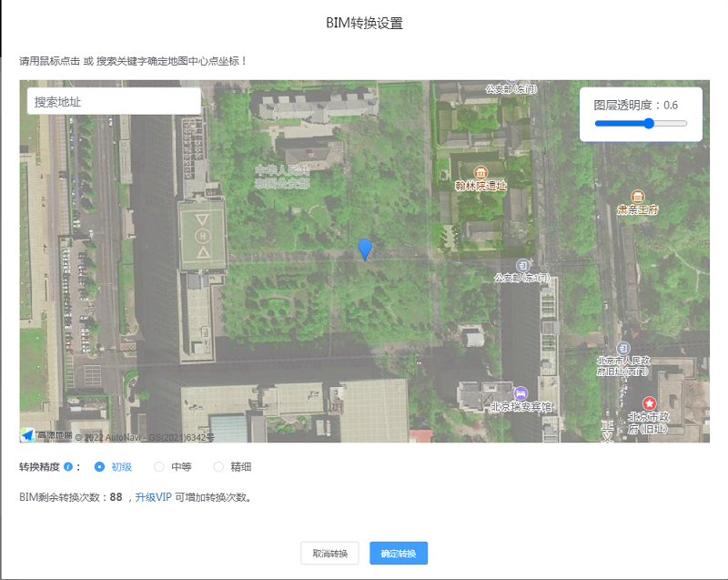The image size is (728, 580).
Task: Select the 精细 precision radio button
Action: coord(218,467)
